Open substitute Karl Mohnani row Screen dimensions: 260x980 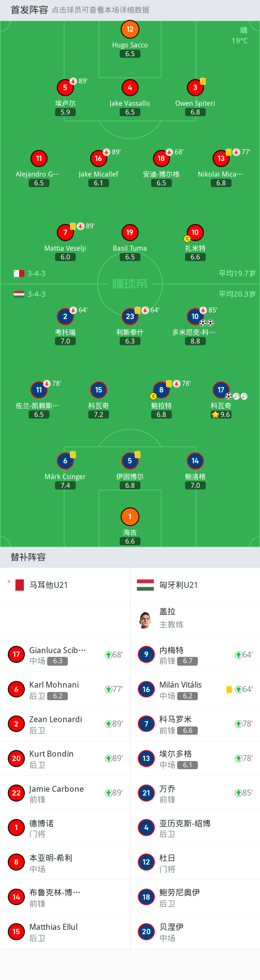point(65,689)
